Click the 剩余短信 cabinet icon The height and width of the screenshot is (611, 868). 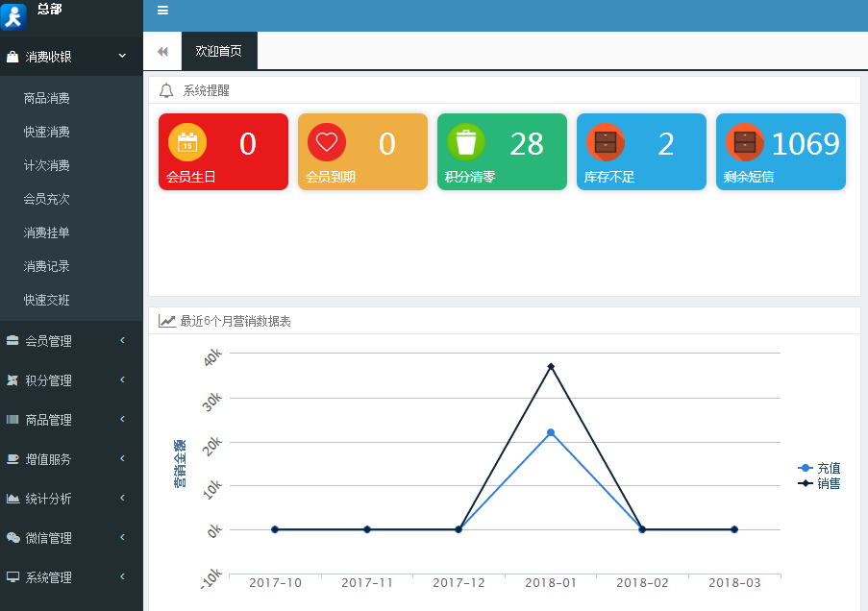(745, 142)
